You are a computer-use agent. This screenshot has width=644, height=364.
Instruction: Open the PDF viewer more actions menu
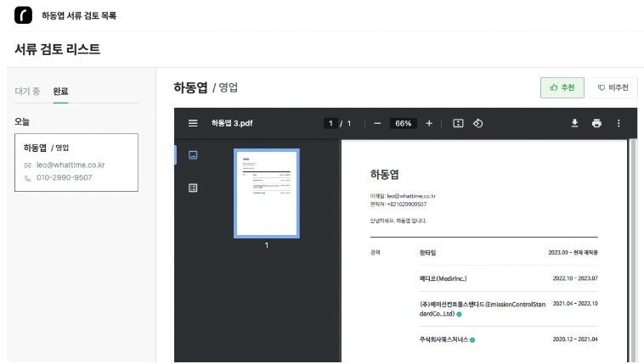pyautogui.click(x=619, y=123)
